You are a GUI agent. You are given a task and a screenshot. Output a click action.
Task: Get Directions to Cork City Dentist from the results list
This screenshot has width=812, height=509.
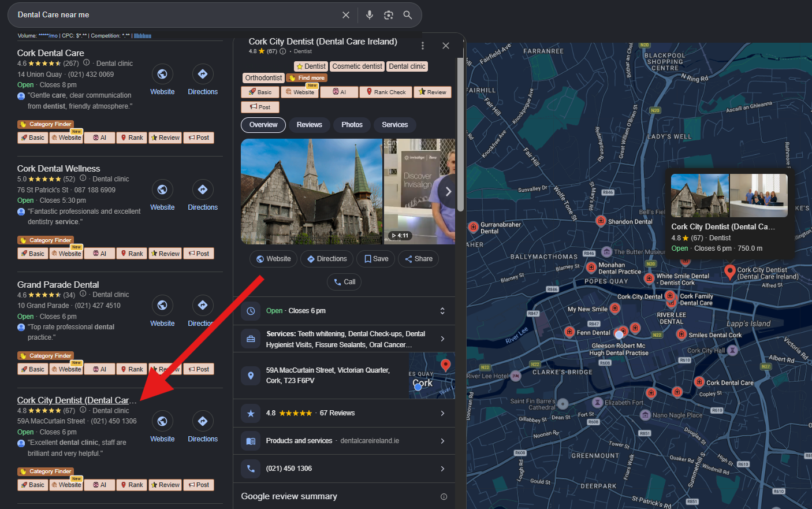coord(203,421)
